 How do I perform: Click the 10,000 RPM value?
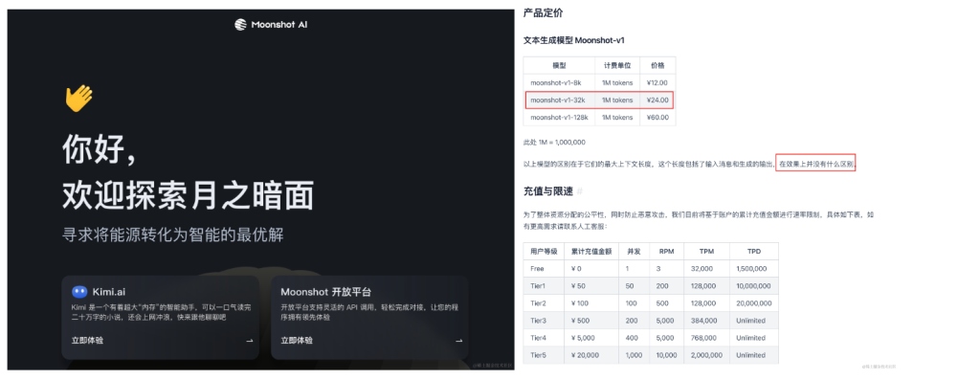[x=666, y=355]
